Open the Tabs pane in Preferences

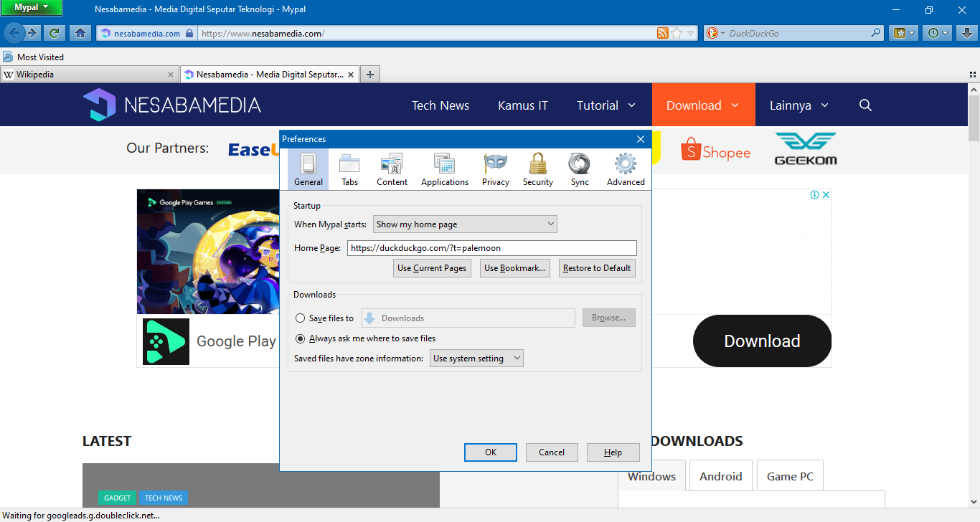point(349,169)
